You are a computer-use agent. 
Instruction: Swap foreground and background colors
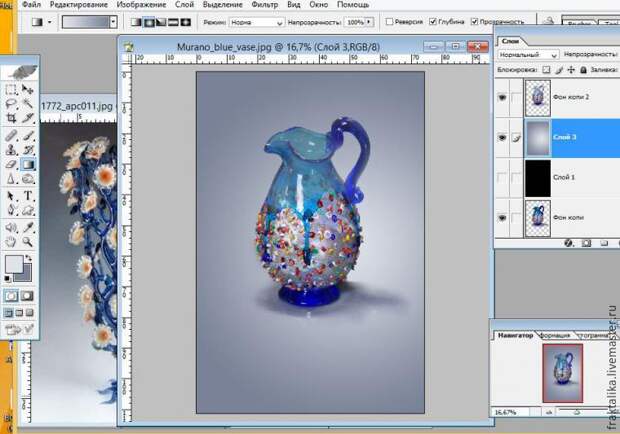(28, 258)
